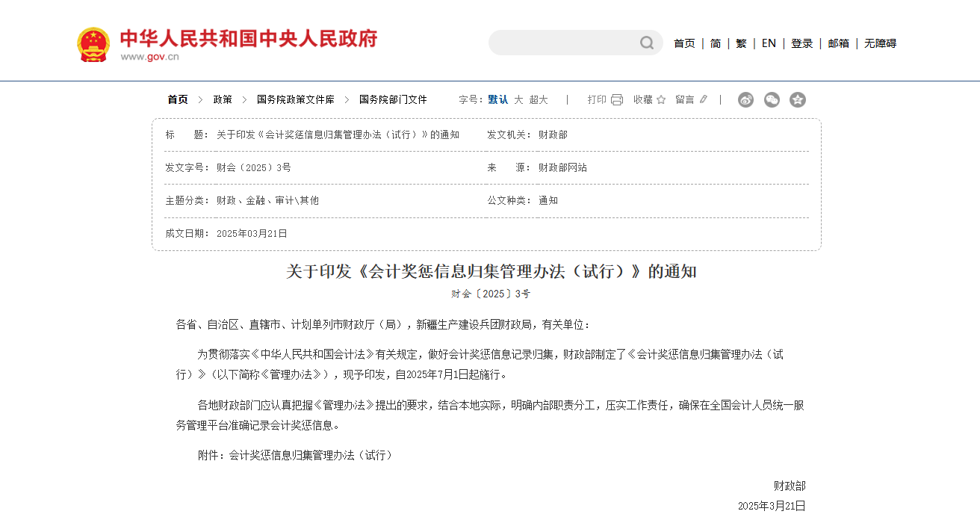Image resolution: width=980 pixels, height=529 pixels.
Task: Click the 留言 comment label
Action: (x=685, y=99)
